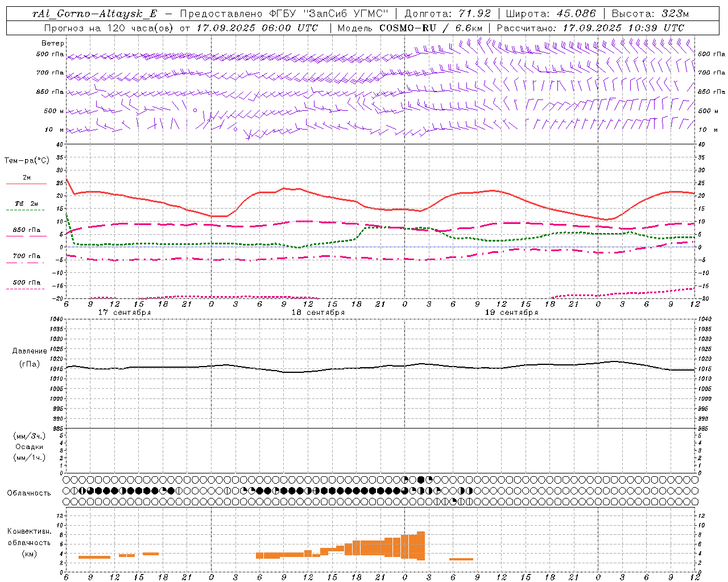This screenshot has height=582, width=728.
Task: Click the Ветер panel label
Action: pos(53,43)
